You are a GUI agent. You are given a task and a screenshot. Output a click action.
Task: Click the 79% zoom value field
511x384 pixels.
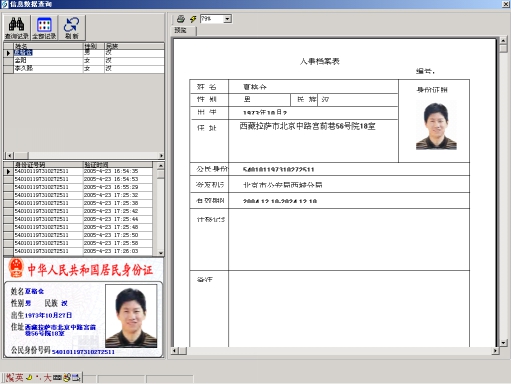212,19
